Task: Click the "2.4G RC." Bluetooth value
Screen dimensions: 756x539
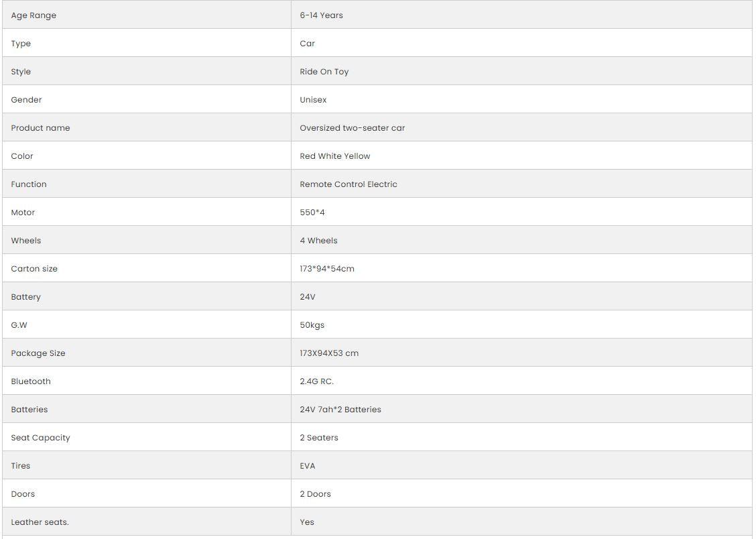Action: (316, 381)
